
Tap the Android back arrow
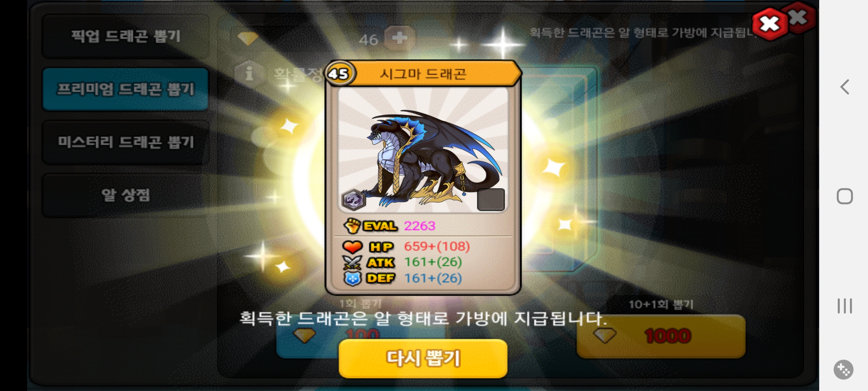[x=845, y=87]
